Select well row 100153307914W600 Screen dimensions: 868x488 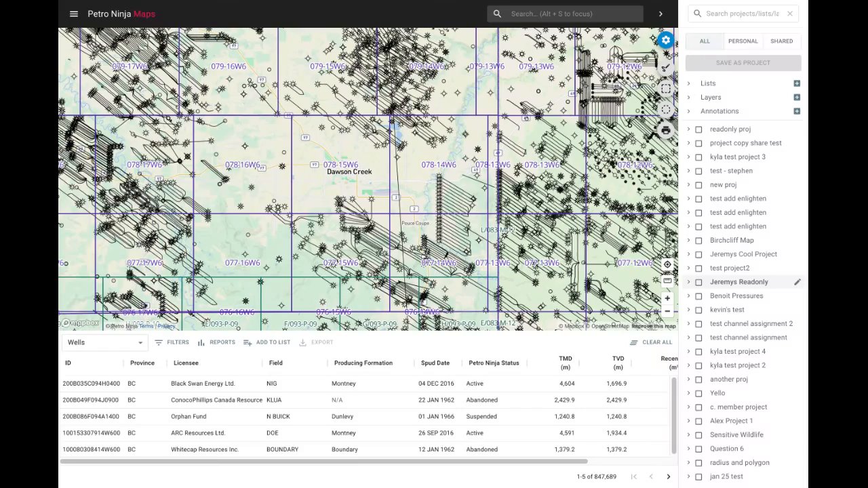click(366, 433)
